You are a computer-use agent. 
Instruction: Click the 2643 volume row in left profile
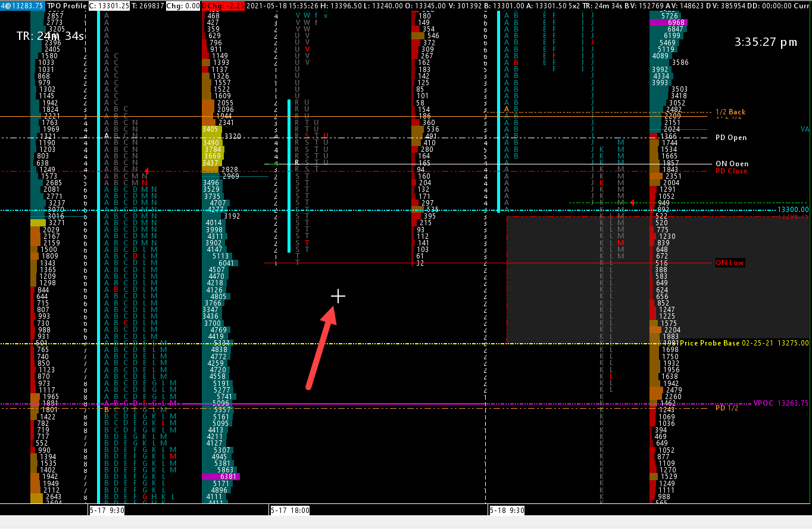pos(46,497)
